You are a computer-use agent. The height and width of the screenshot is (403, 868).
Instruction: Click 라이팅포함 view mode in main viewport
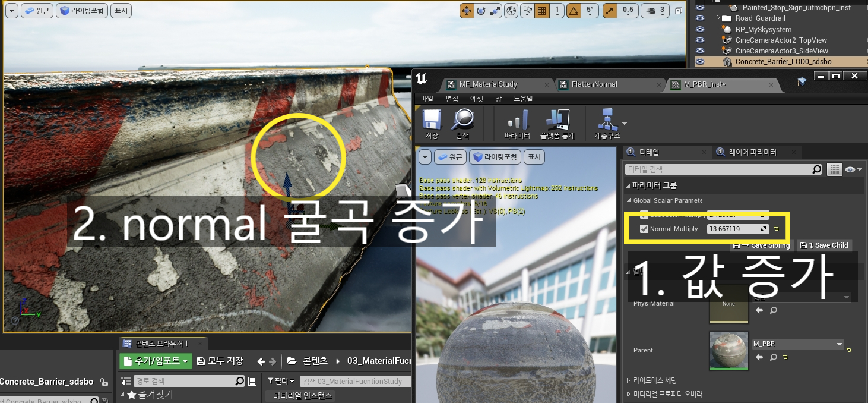click(x=82, y=11)
